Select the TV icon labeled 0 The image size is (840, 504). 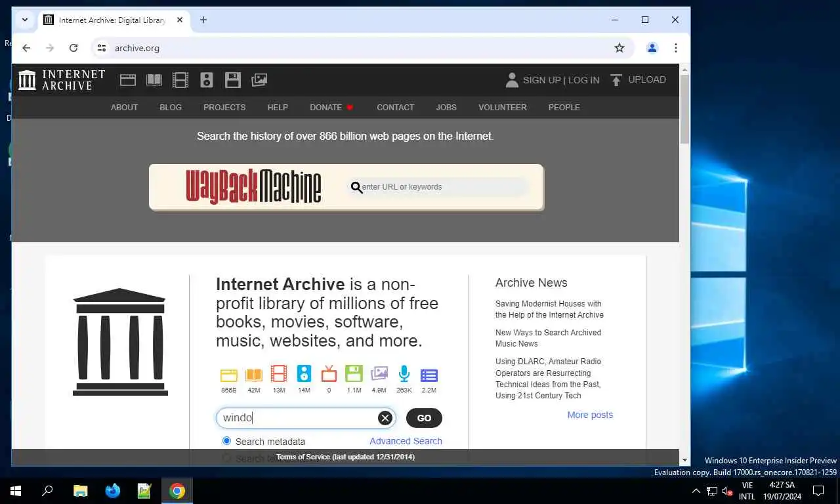[x=329, y=374]
